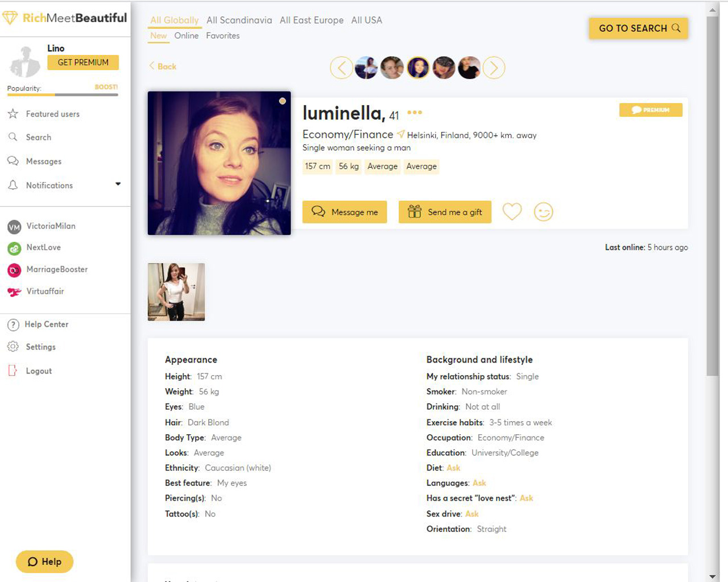Click the Virtuaffair hearts icon
This screenshot has height=582, width=728.
tap(14, 291)
